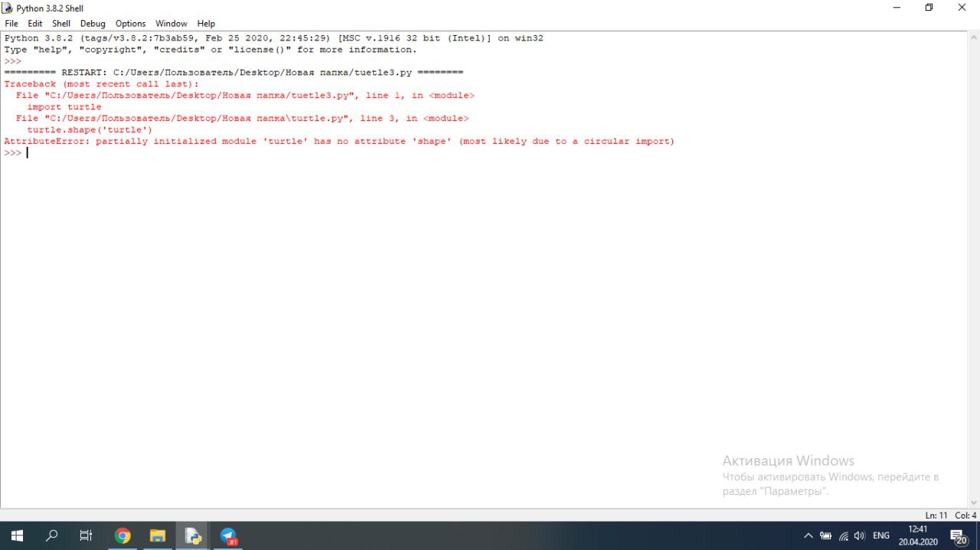Switch ENG input language indicator
This screenshot has width=980, height=550.
pos(881,535)
